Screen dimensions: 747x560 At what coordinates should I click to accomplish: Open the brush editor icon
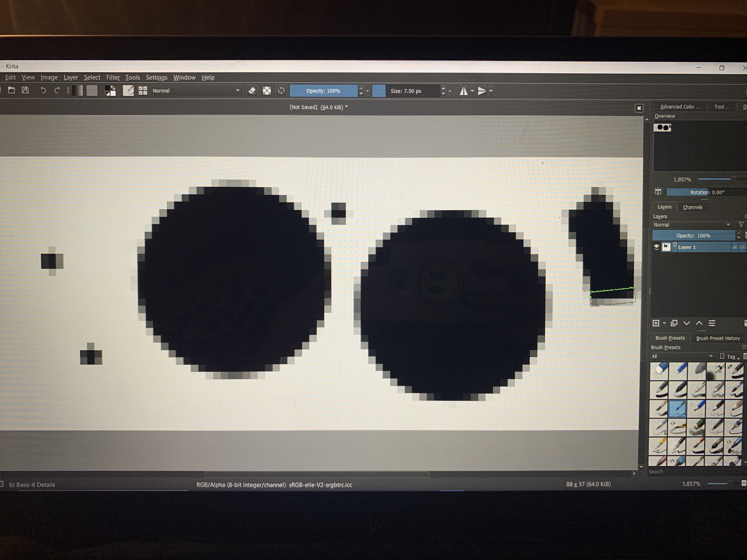coord(128,91)
